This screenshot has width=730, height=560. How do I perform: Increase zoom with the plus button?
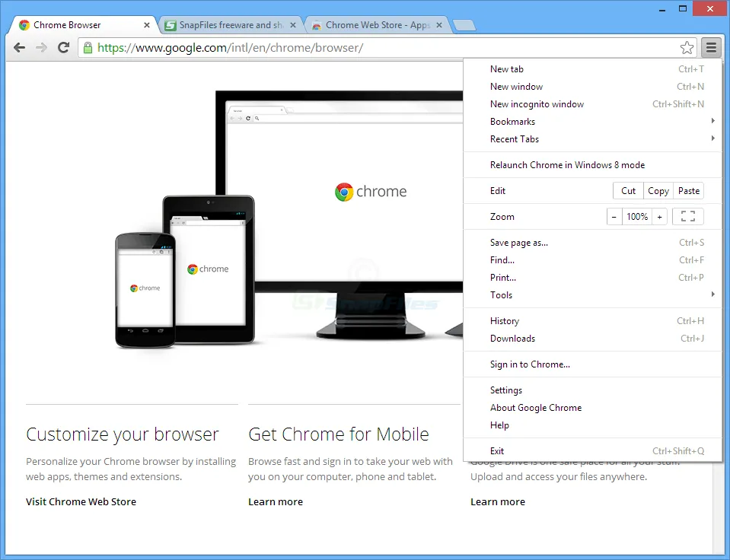(659, 216)
